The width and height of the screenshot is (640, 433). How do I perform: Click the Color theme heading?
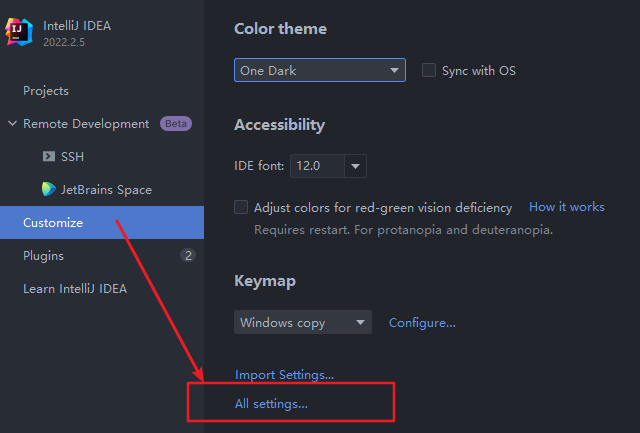[x=280, y=29]
